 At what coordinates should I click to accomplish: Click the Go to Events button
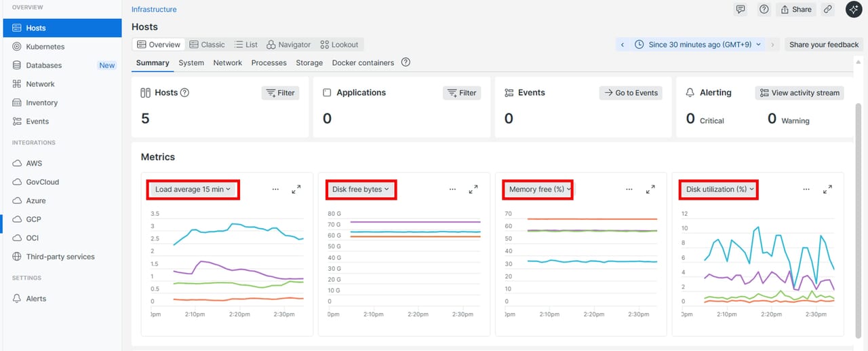click(631, 93)
